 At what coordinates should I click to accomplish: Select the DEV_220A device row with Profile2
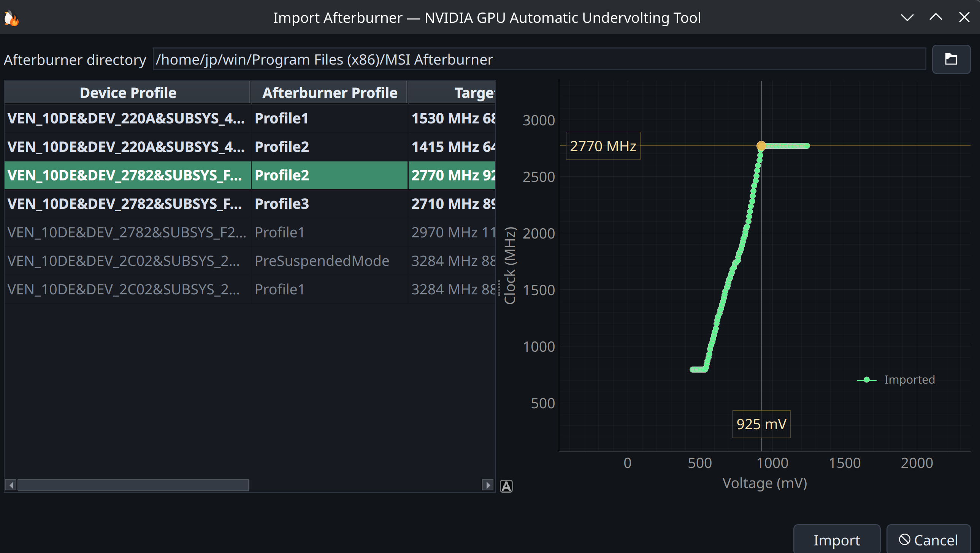(x=127, y=147)
